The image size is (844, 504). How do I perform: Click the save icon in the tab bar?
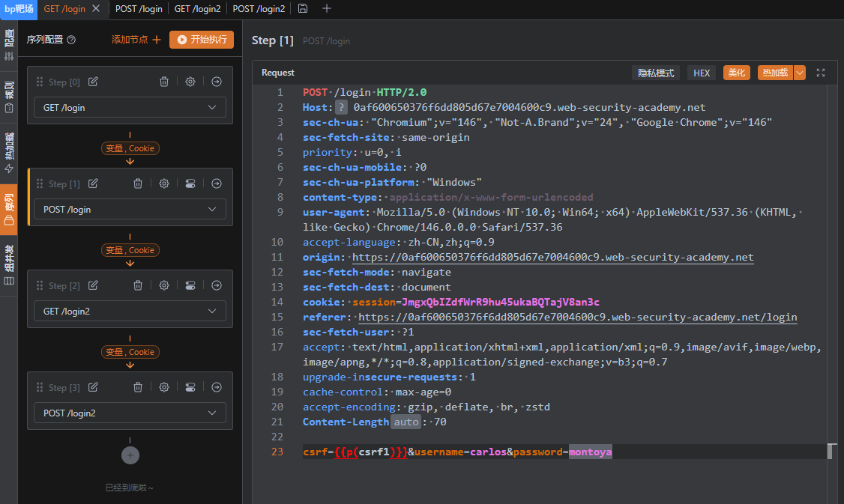[303, 9]
